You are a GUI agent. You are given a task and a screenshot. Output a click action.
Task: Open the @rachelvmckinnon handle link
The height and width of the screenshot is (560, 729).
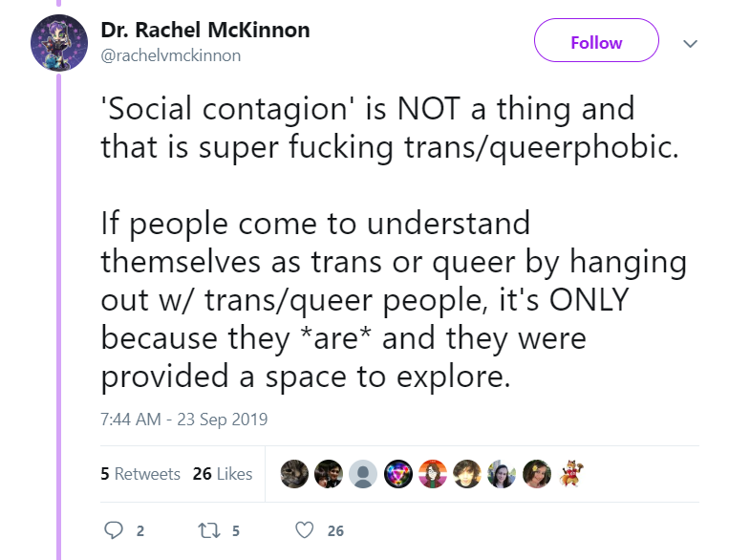click(171, 55)
